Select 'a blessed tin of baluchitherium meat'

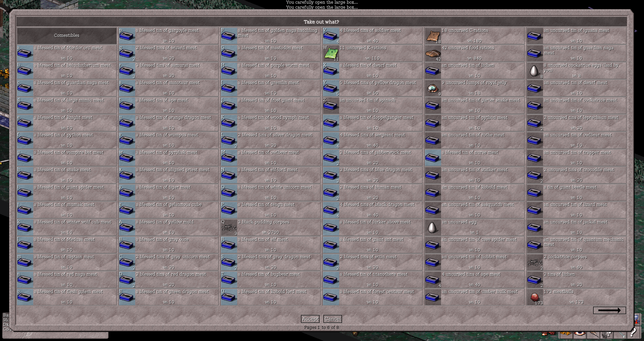(x=67, y=71)
